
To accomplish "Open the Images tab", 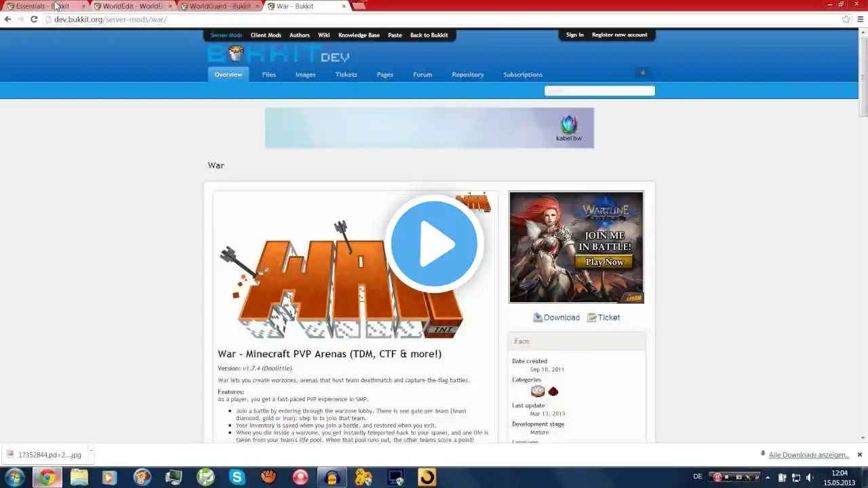I will click(x=305, y=75).
